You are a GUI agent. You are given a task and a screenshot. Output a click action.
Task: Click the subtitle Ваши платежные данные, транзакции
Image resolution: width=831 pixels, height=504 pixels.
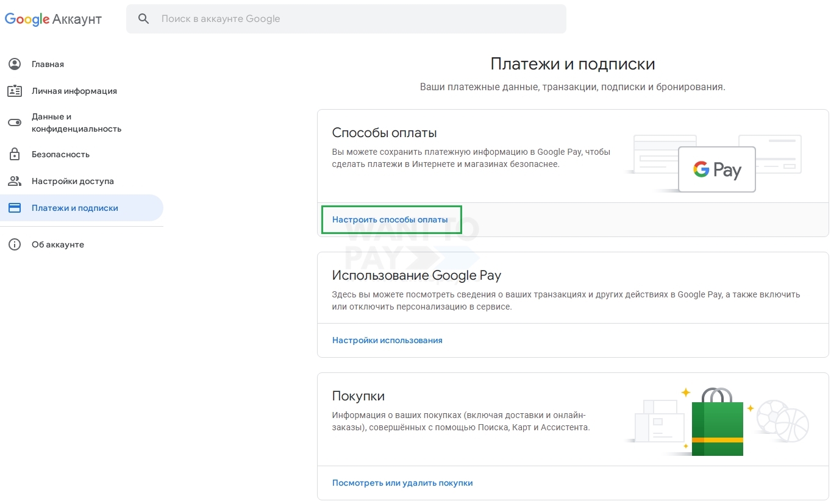point(572,87)
